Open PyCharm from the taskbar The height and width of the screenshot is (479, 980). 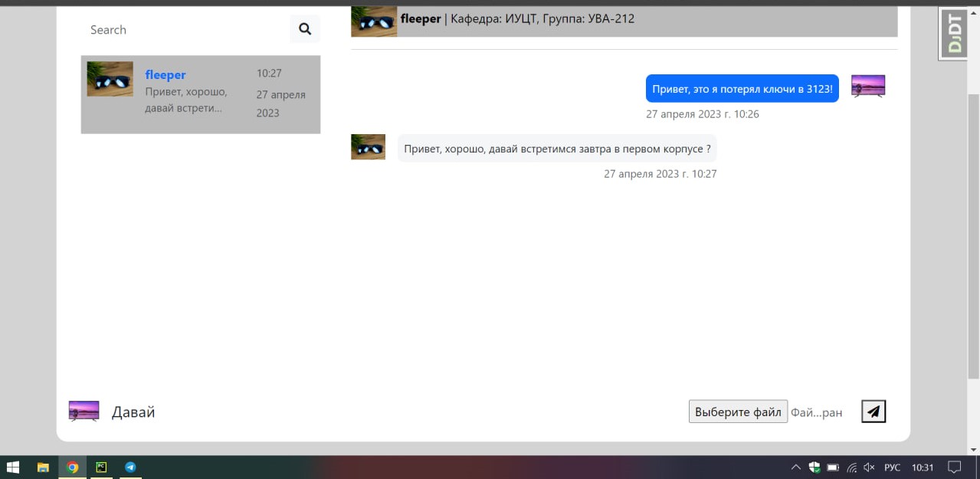click(x=101, y=468)
